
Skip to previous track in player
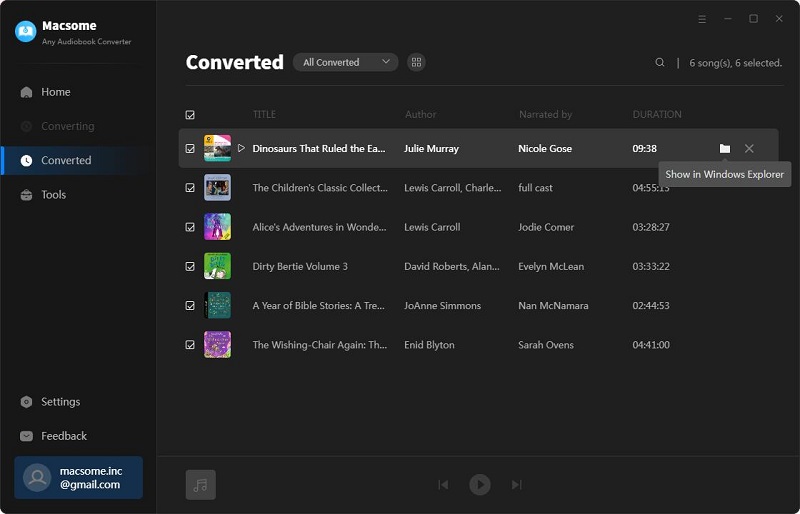443,484
